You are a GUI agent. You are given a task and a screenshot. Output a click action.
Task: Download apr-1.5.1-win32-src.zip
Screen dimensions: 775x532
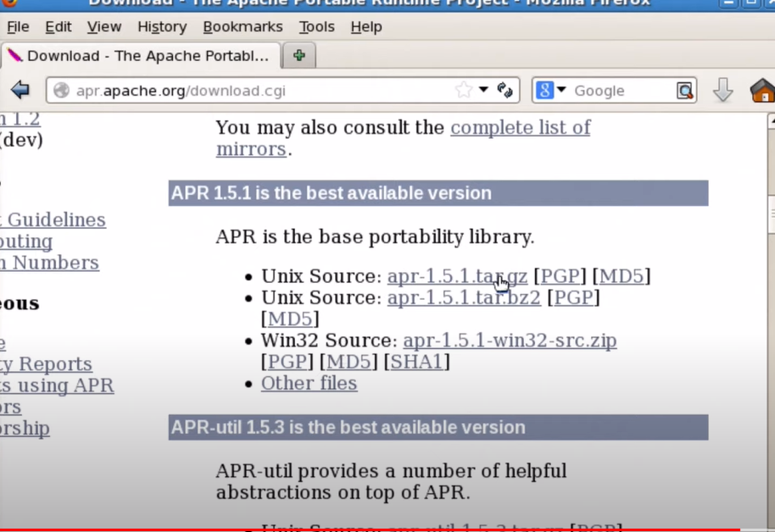(x=510, y=341)
